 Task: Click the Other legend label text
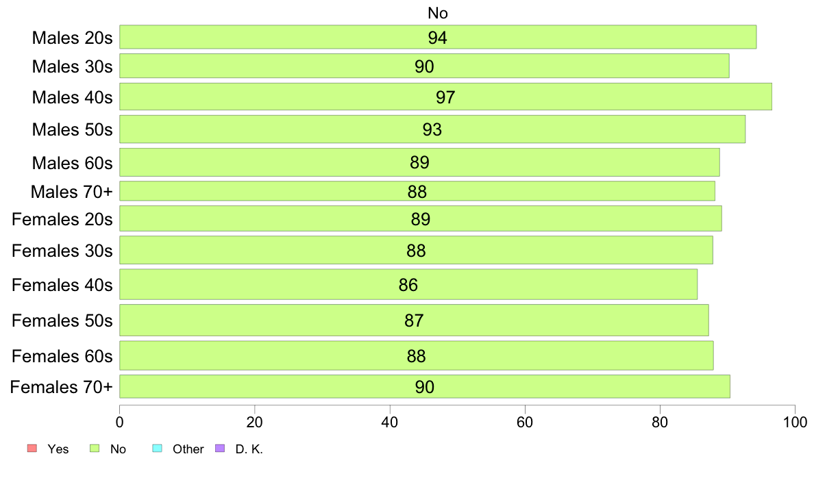(188, 449)
